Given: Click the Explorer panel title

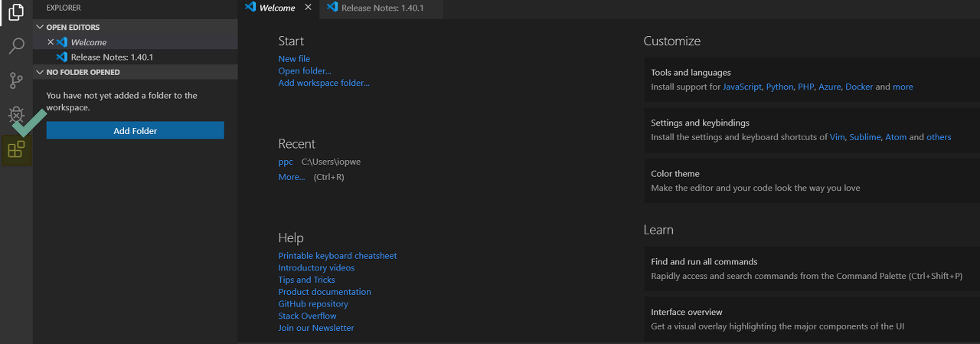Looking at the screenshot, I should 64,8.
